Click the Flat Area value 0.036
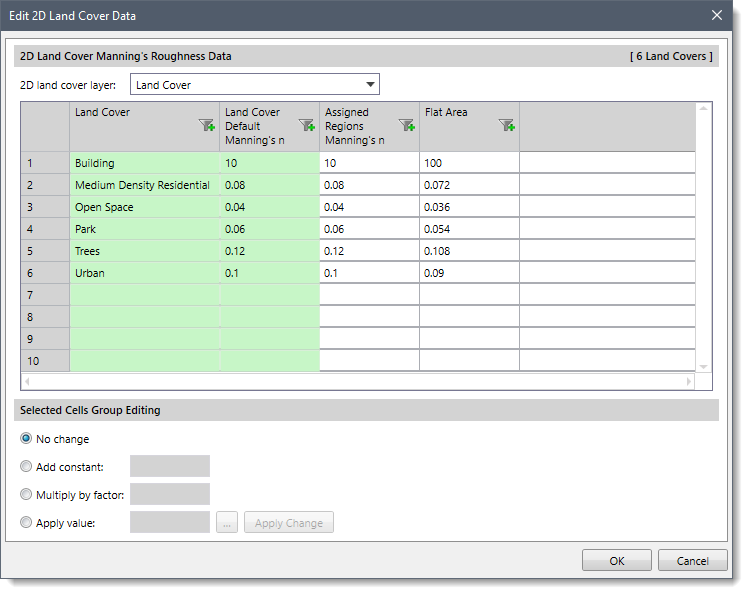This screenshot has height=594, width=748. click(x=469, y=207)
